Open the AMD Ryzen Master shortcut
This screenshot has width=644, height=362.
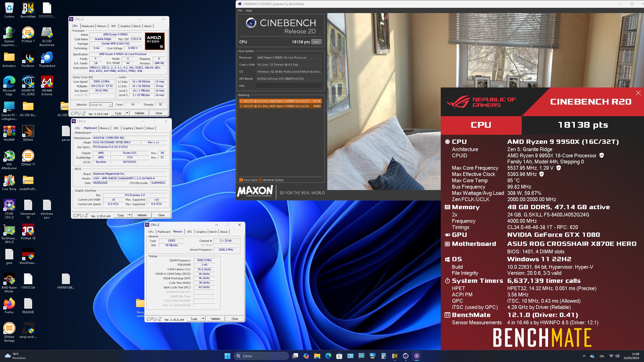(x=9, y=283)
